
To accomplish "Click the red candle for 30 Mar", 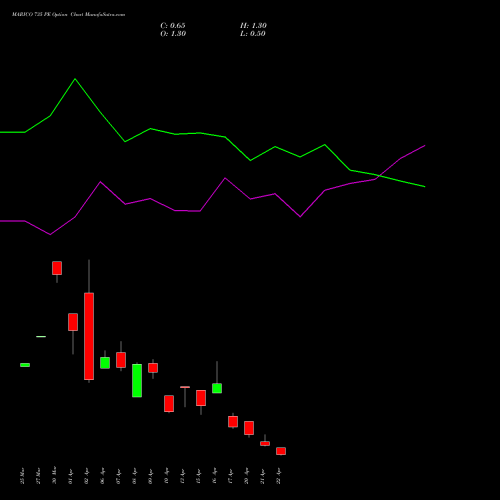I will [57, 268].
